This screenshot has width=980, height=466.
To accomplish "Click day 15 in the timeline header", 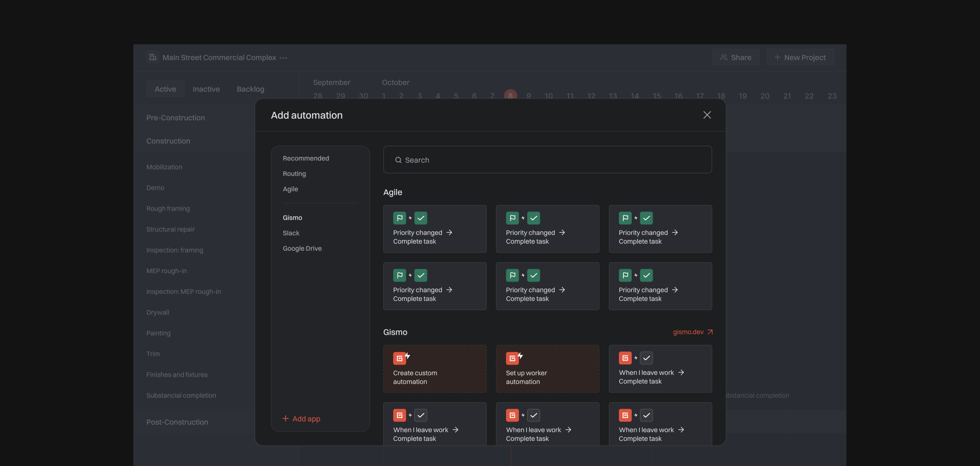I will (657, 96).
